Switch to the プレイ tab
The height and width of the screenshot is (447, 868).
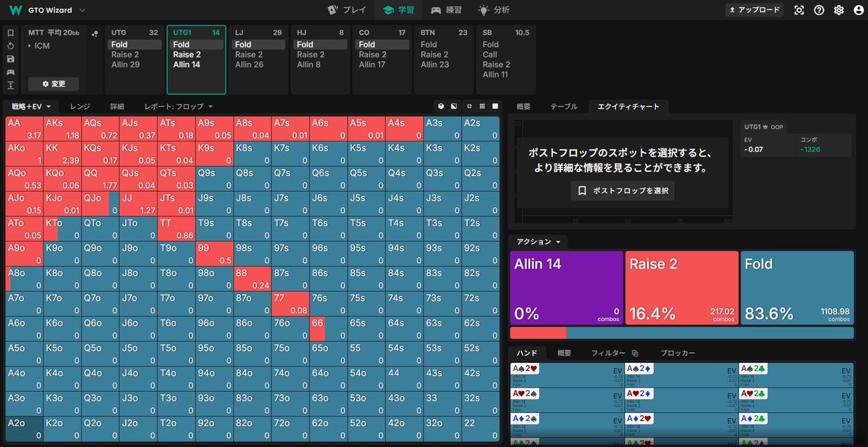[x=347, y=10]
